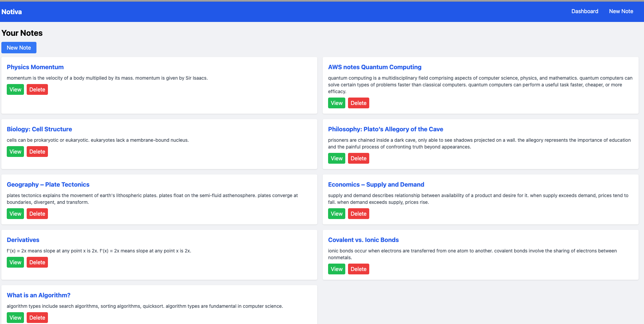Image resolution: width=644 pixels, height=324 pixels.
Task: Create a note with the New Note button
Action: tap(19, 48)
